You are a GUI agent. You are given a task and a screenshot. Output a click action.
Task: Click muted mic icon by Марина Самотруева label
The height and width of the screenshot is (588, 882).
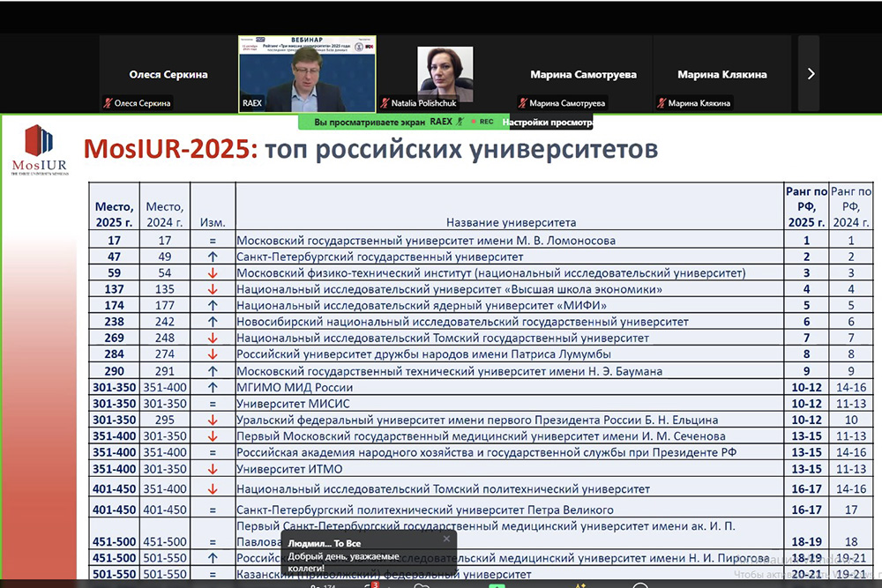(523, 104)
